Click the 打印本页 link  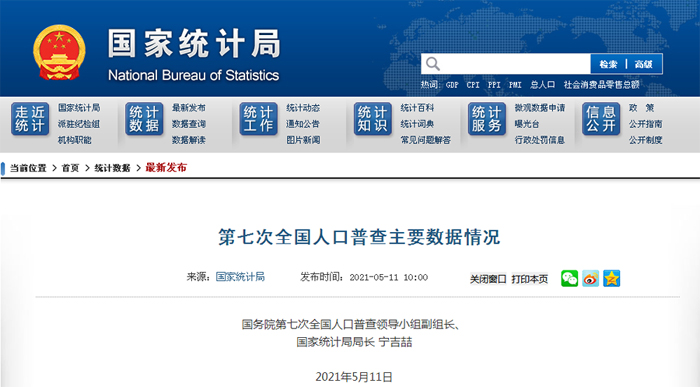[x=529, y=279]
